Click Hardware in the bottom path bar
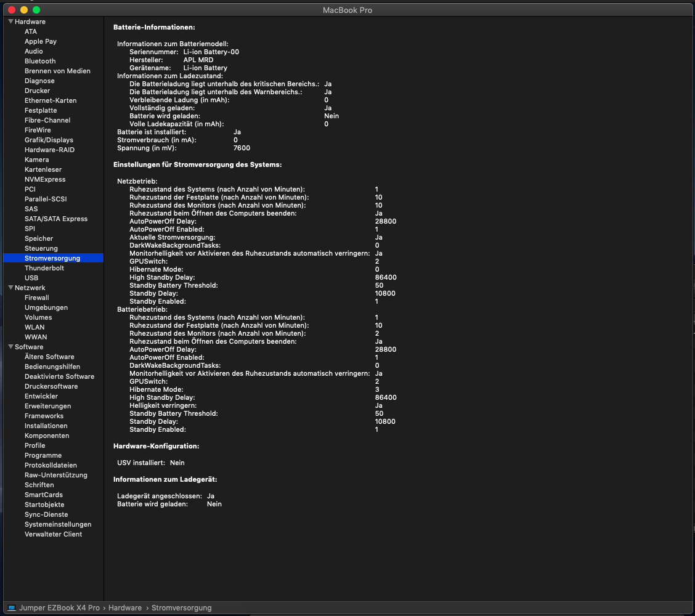Viewport: 695px width, 616px height. (x=125, y=607)
